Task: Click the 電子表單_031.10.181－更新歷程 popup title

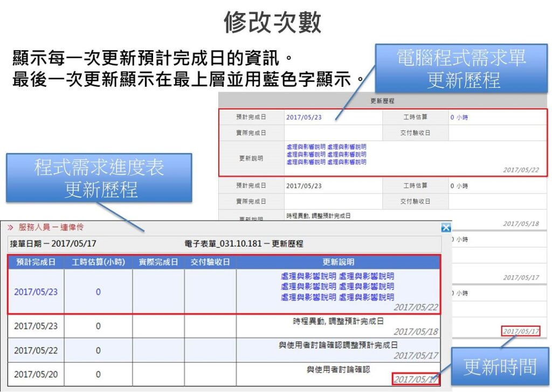Action: (x=243, y=244)
